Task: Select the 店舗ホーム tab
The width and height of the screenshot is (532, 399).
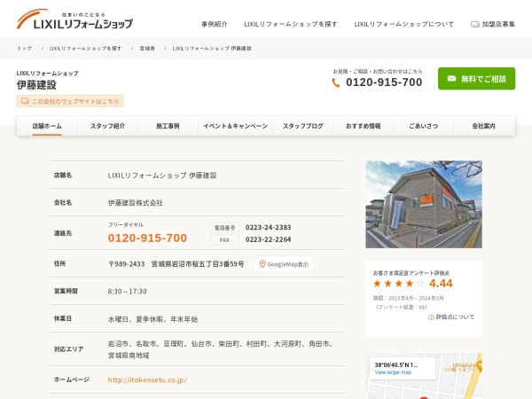Action: 47,126
